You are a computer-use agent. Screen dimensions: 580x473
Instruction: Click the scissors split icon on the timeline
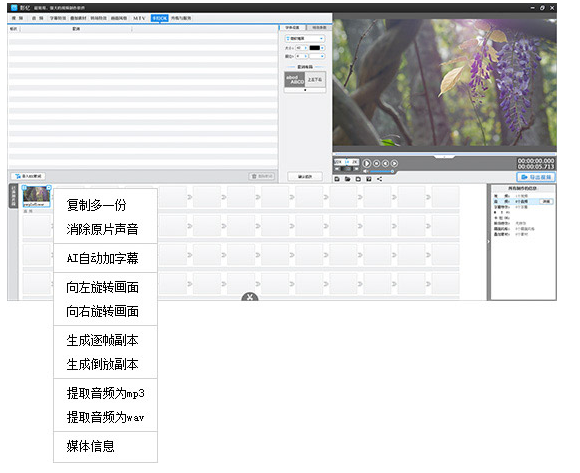click(x=250, y=297)
